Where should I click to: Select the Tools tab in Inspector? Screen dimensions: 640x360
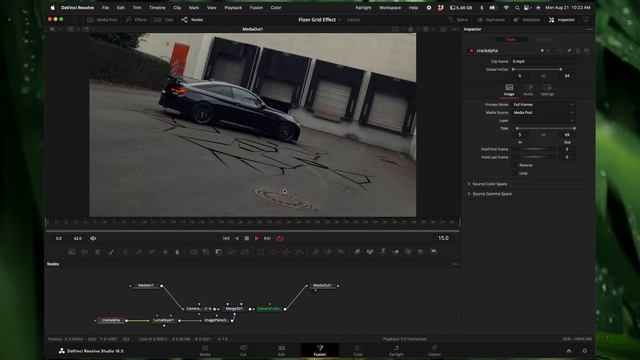[511, 40]
